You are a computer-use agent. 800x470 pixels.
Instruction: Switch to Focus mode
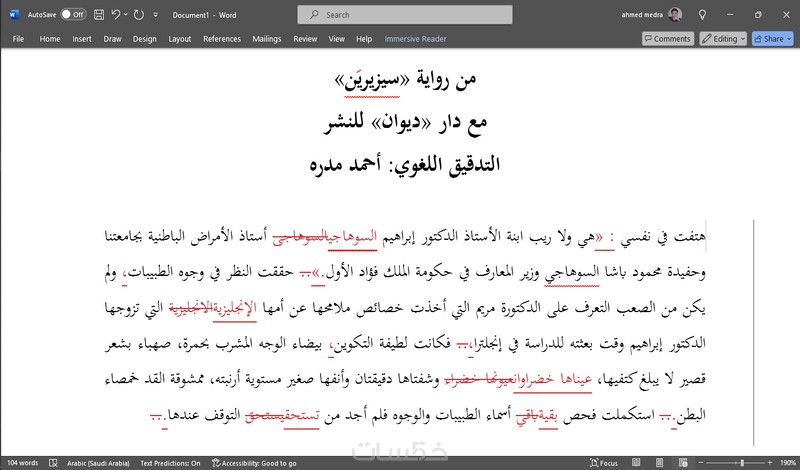(604, 463)
